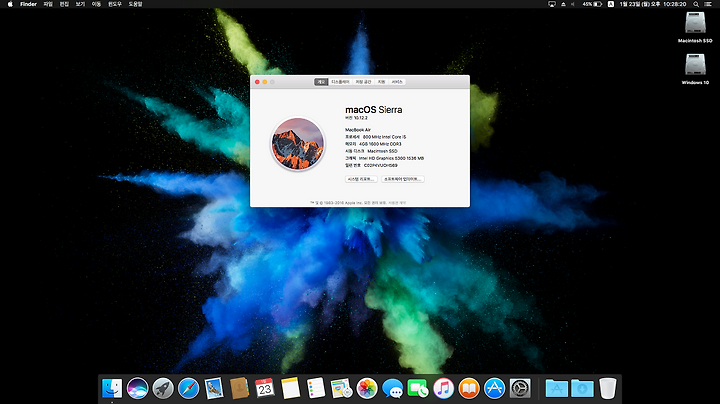The image size is (720, 404).
Task: Open the Downloads folder stack in Dock
Action: tap(582, 388)
